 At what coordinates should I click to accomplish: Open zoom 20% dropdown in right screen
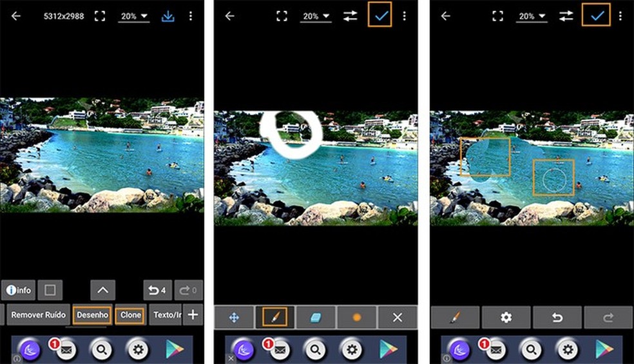point(532,17)
